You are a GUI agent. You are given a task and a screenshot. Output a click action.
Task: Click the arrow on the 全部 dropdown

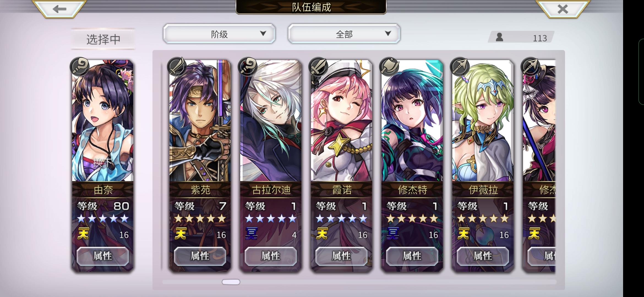point(388,34)
